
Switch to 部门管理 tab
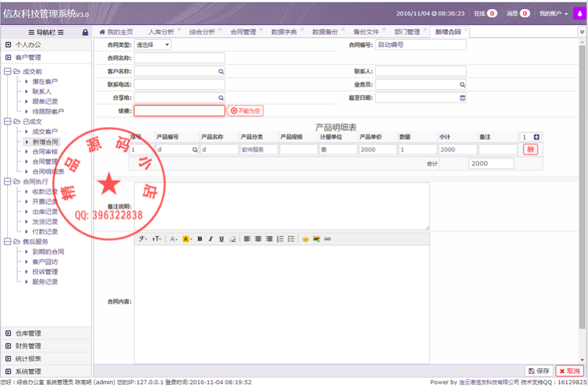point(407,32)
